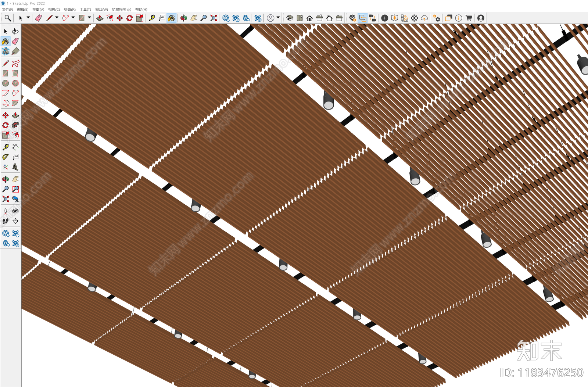588x387 pixels.
Task: Open Extension Manager from top toolbar
Action: tap(258, 18)
